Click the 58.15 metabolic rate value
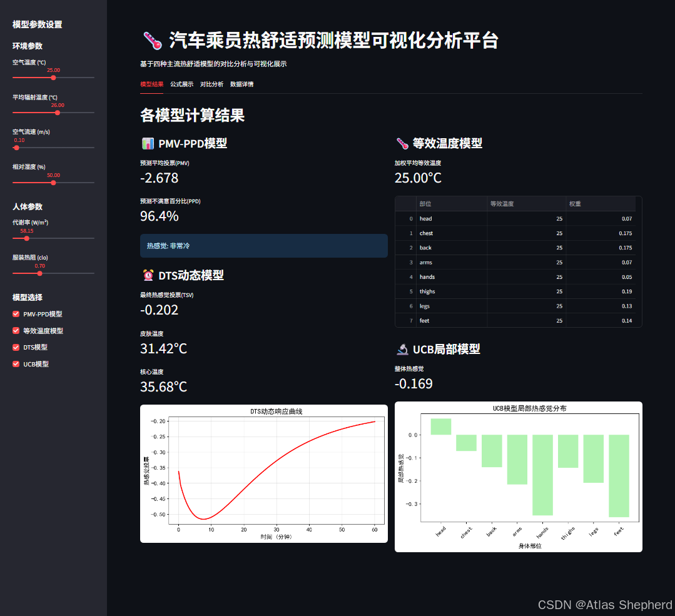This screenshot has height=616, width=675. [x=27, y=231]
